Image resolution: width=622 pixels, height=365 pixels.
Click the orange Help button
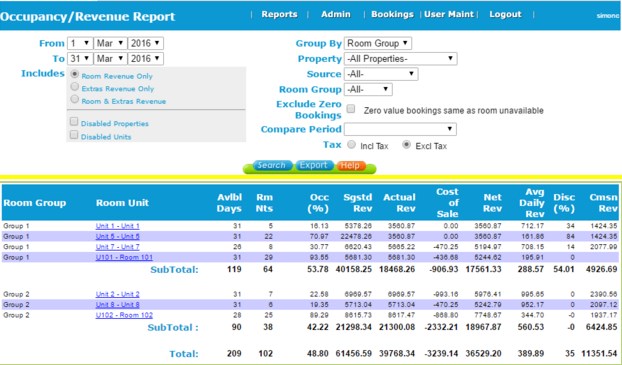click(x=351, y=165)
